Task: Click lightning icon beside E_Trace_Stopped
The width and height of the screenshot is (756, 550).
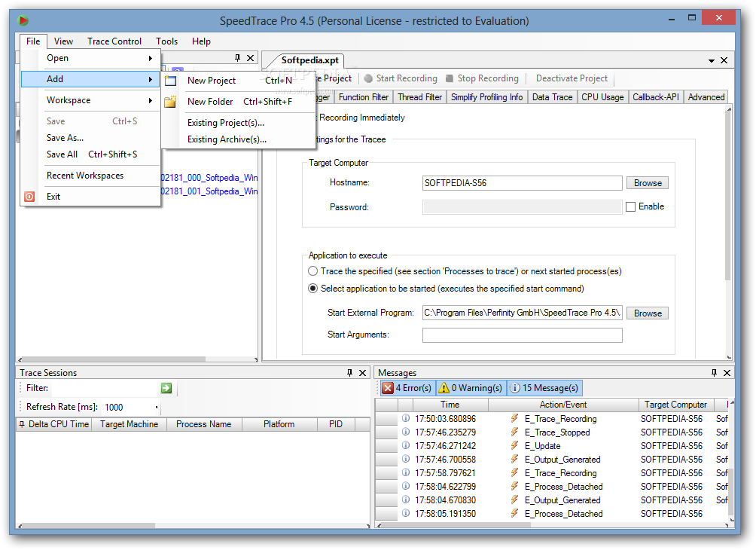Action: (x=515, y=432)
